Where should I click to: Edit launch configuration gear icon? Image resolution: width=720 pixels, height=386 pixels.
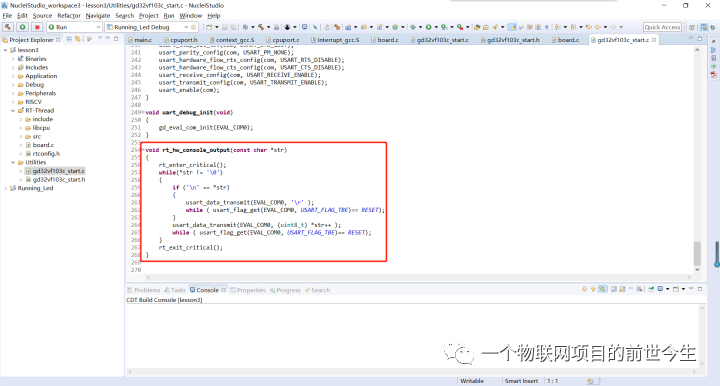click(194, 27)
